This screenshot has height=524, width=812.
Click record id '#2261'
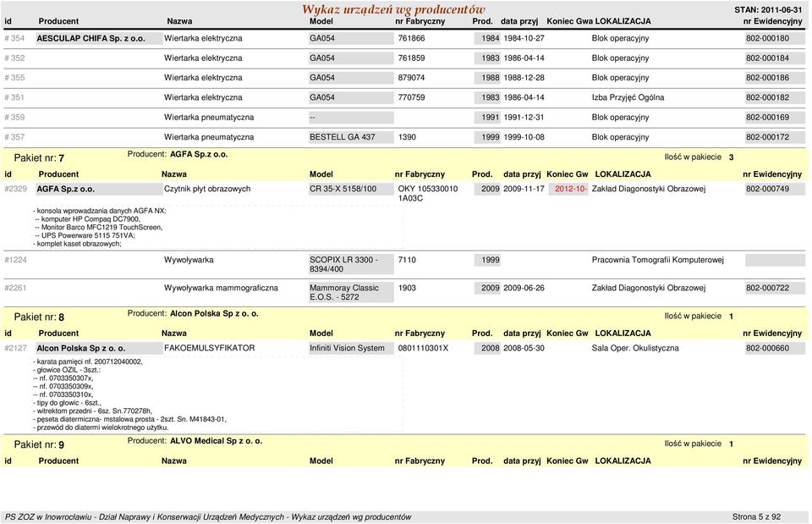click(15, 288)
